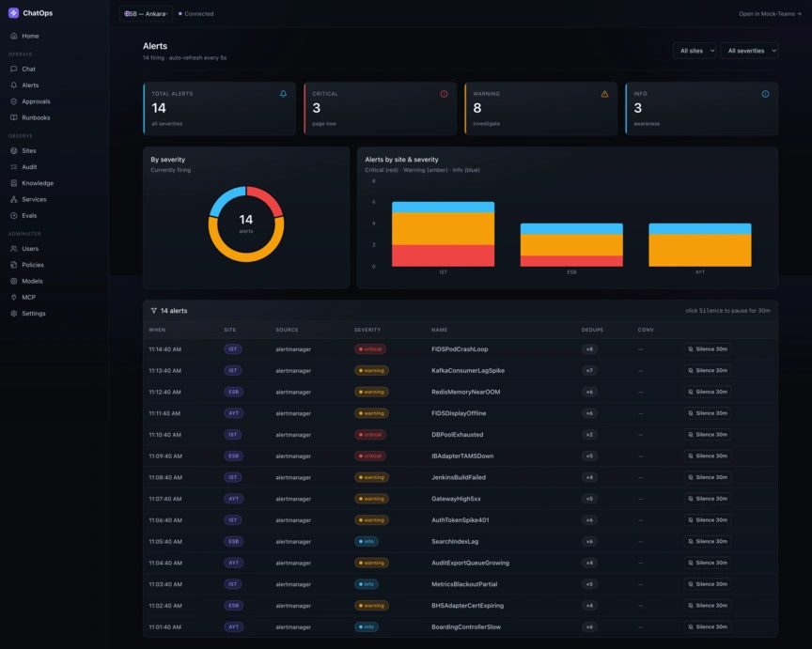Click the Info summary card
This screenshot has width=812, height=649.
(701, 109)
